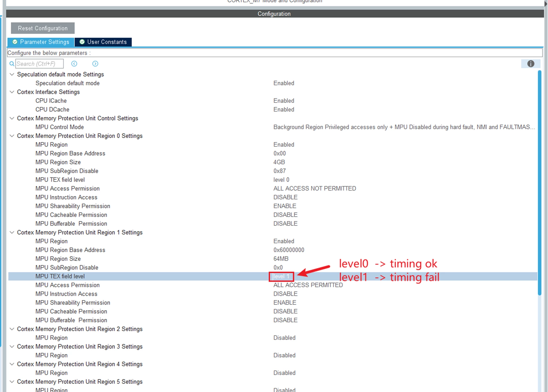Collapse Region 3 Settings group
Image resolution: width=548 pixels, height=392 pixels.
(12, 346)
